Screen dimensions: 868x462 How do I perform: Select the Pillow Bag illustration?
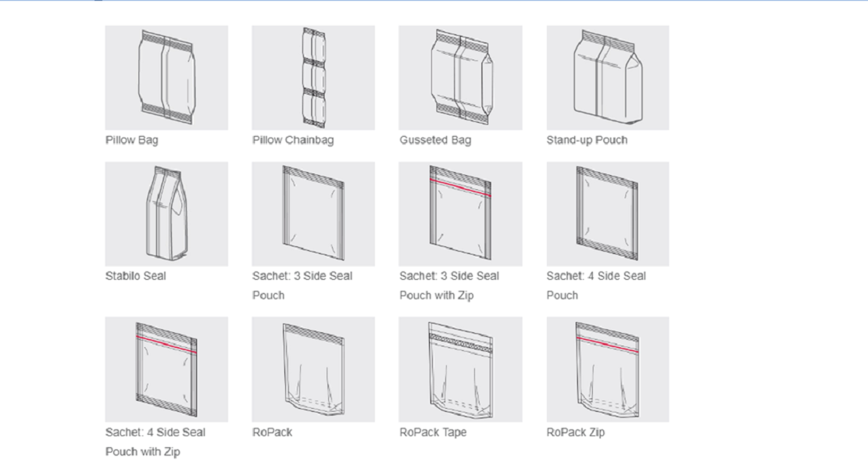(166, 77)
